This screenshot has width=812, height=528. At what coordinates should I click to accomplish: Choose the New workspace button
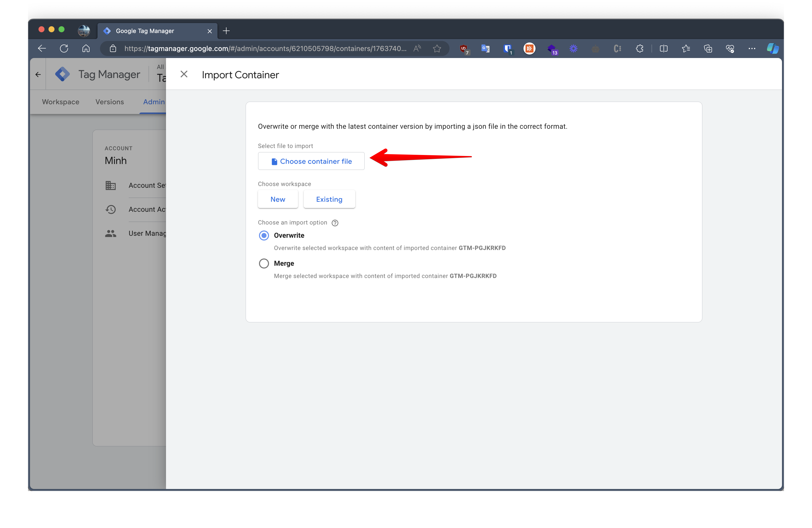(x=278, y=199)
